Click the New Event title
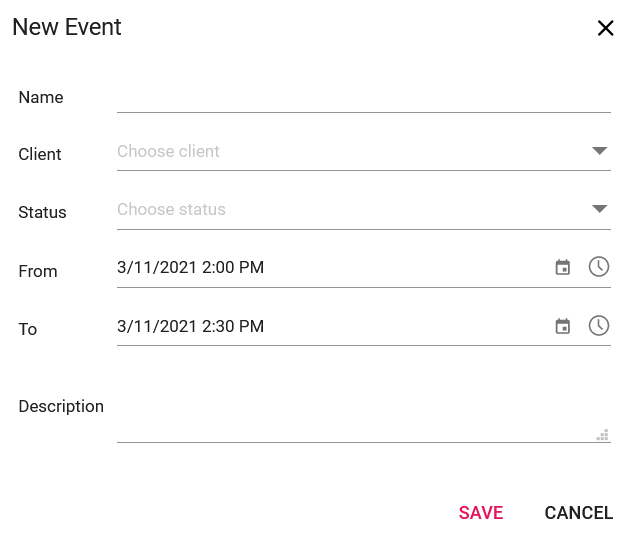 66,27
